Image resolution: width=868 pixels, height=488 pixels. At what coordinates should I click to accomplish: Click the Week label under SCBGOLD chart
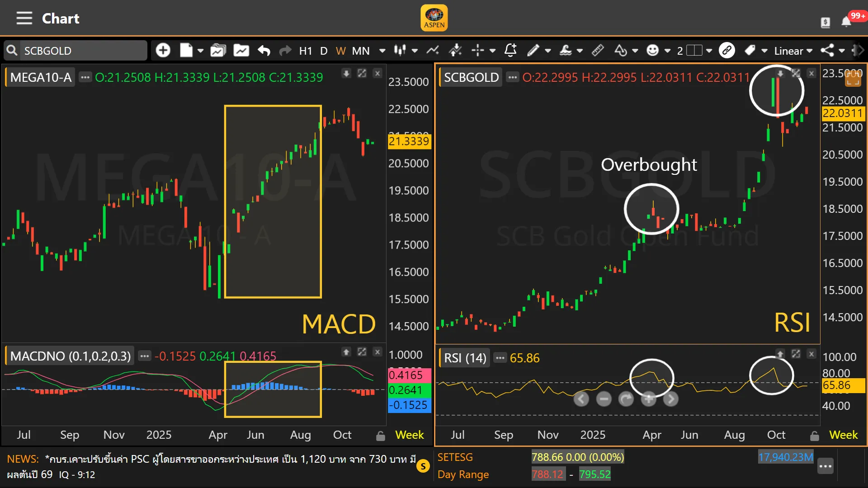click(x=843, y=435)
